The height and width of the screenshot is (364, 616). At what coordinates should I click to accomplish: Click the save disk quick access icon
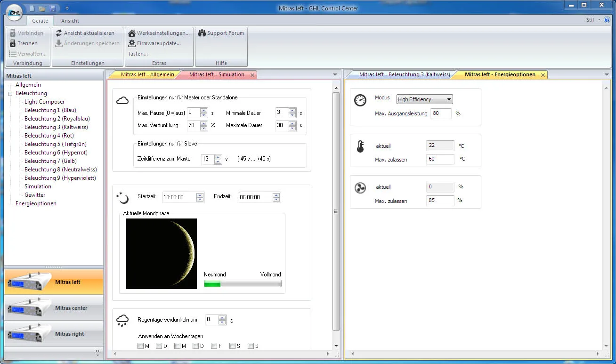[x=52, y=8]
